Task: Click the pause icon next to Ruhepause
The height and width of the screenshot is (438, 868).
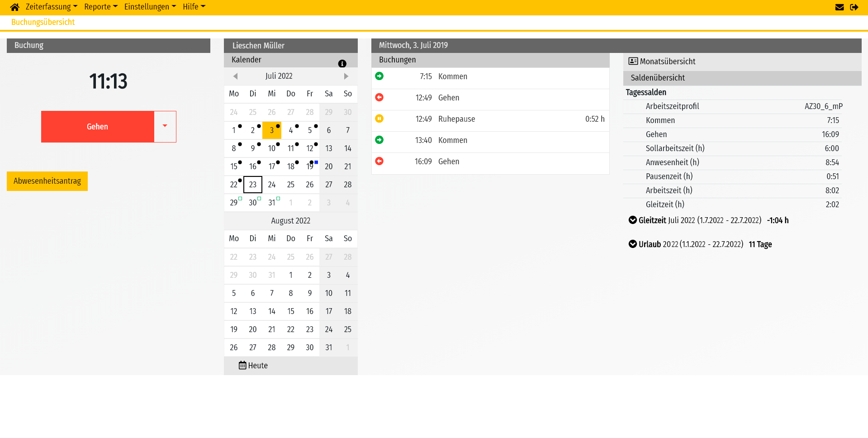Action: (379, 119)
